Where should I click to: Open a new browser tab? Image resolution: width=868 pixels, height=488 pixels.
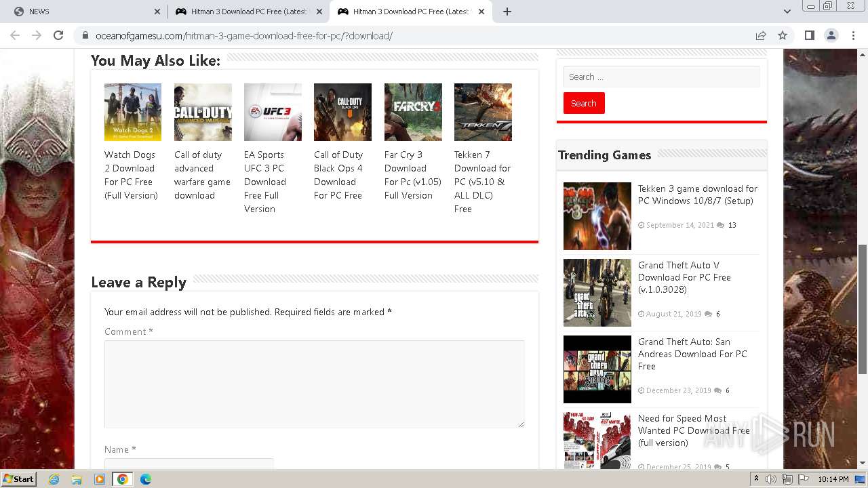coord(507,12)
